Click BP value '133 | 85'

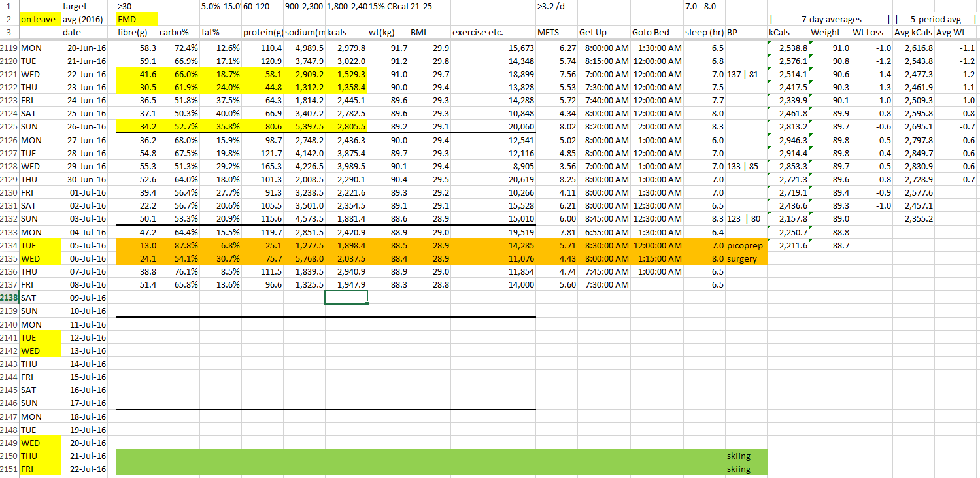[746, 166]
